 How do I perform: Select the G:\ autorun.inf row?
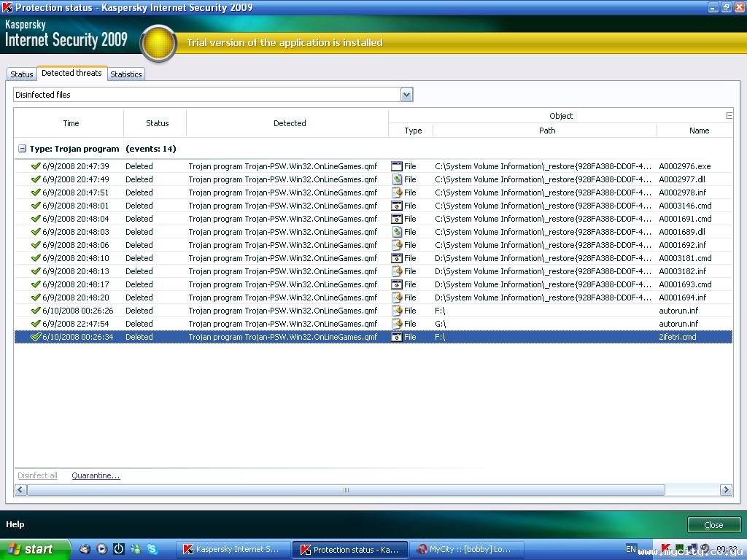pyautogui.click(x=292, y=324)
